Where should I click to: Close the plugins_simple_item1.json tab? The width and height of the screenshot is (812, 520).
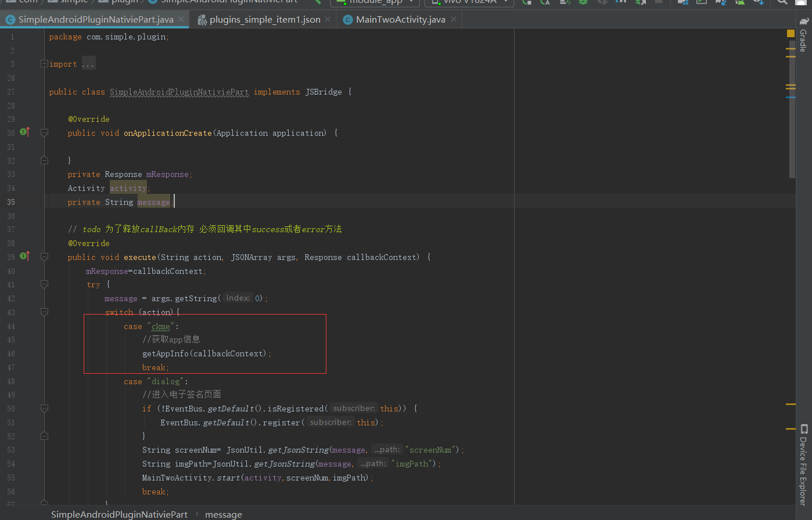(328, 19)
